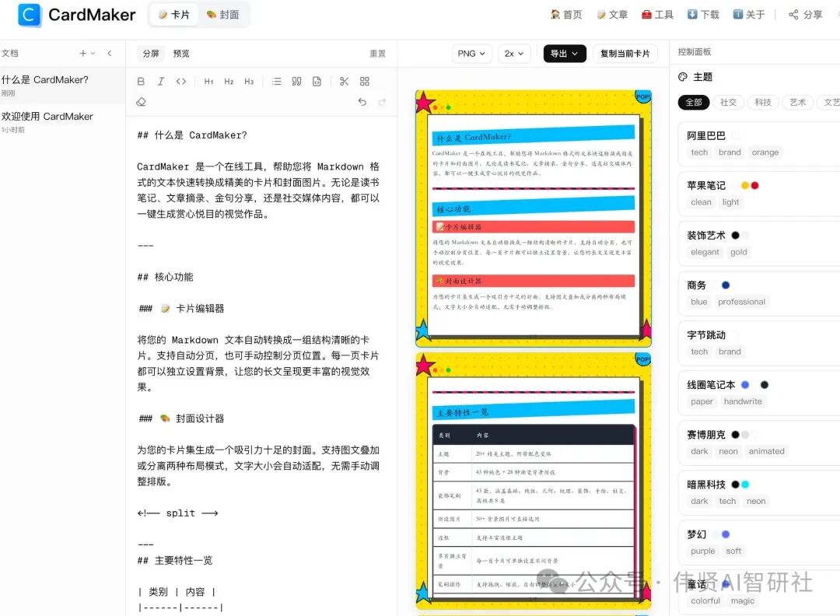Filter themes by 艺术
840x616 pixels.
click(x=798, y=103)
